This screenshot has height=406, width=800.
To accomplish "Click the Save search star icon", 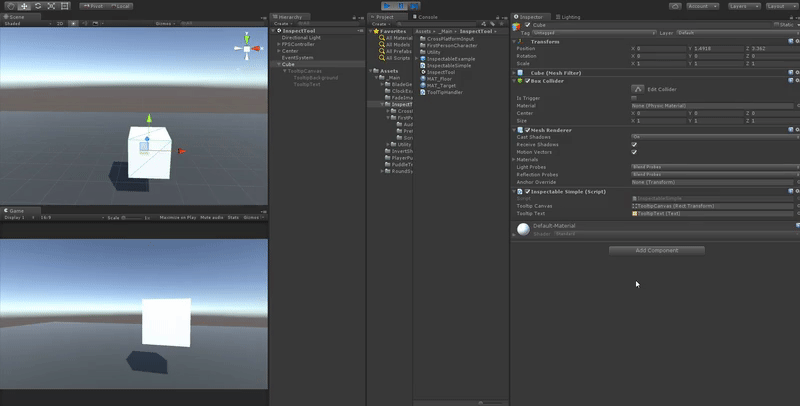I will tap(501, 23).
